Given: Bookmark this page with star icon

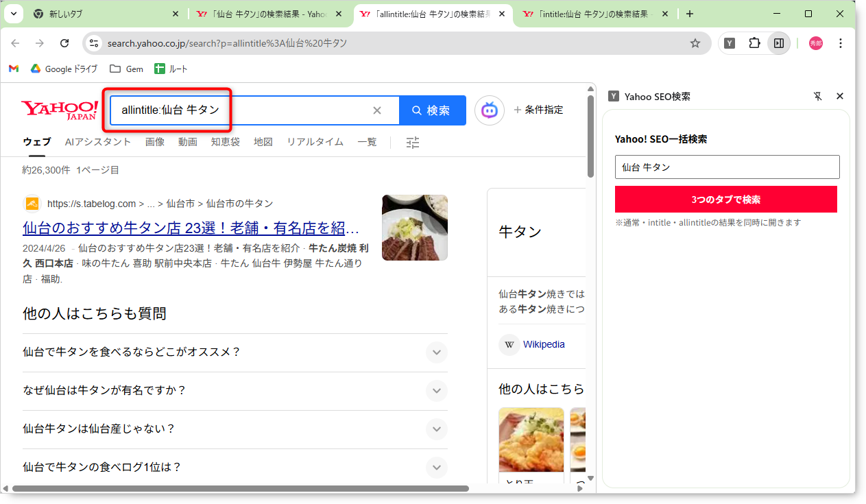Looking at the screenshot, I should point(695,43).
